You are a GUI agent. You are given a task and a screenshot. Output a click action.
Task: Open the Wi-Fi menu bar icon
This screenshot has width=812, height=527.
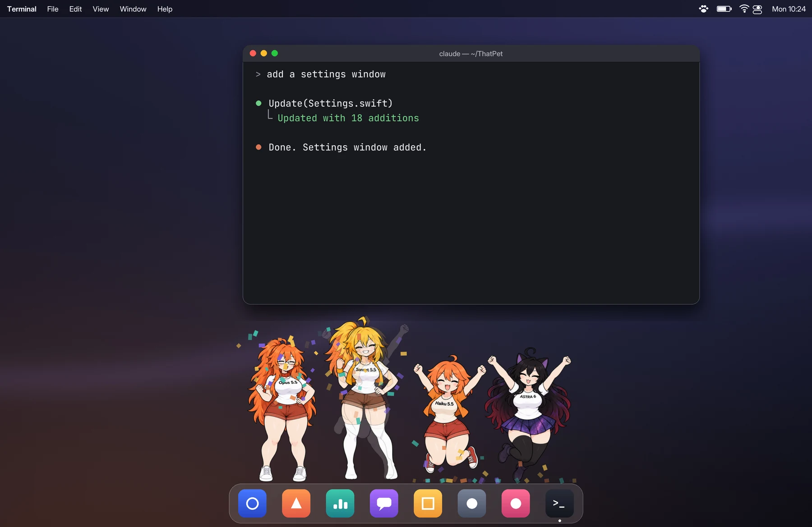[744, 9]
